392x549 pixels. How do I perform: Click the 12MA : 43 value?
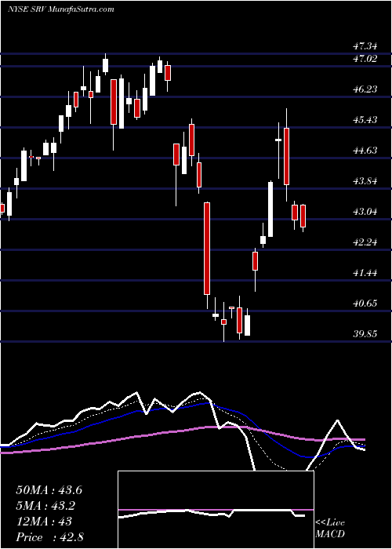[x=44, y=522]
